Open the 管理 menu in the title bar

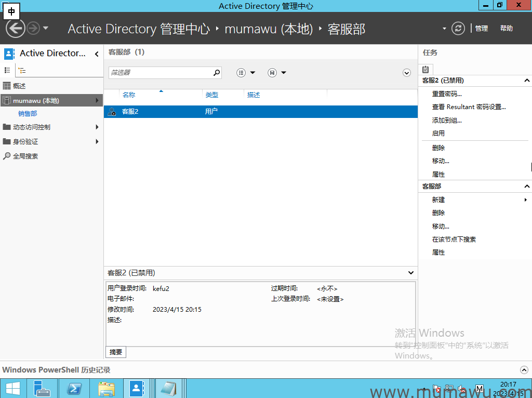[x=481, y=29]
